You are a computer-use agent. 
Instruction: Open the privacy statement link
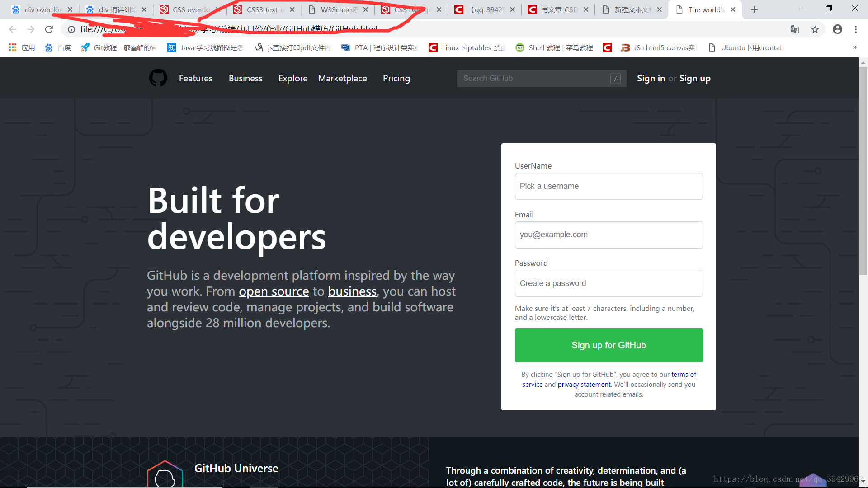point(584,385)
